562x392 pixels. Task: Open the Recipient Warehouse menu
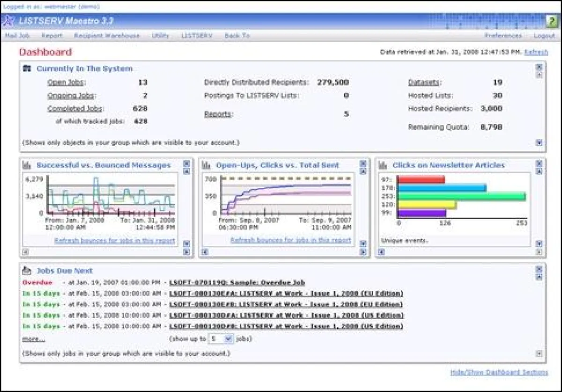[107, 36]
